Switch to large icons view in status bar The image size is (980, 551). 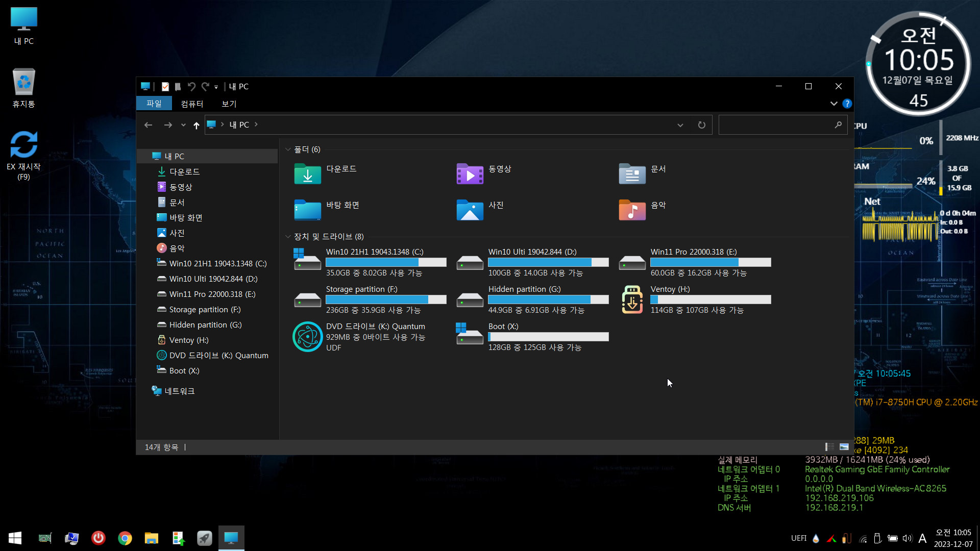coord(844,447)
